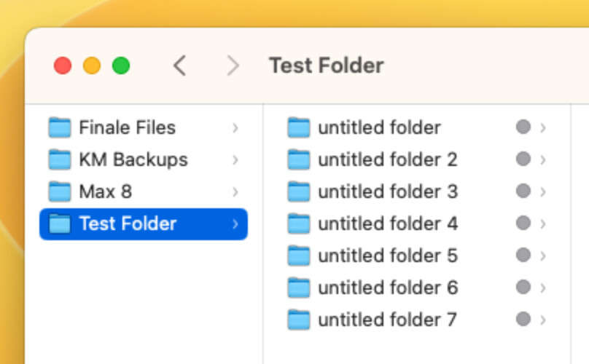Click the untitled folder 5 icon
This screenshot has width=589, height=364.
point(299,256)
